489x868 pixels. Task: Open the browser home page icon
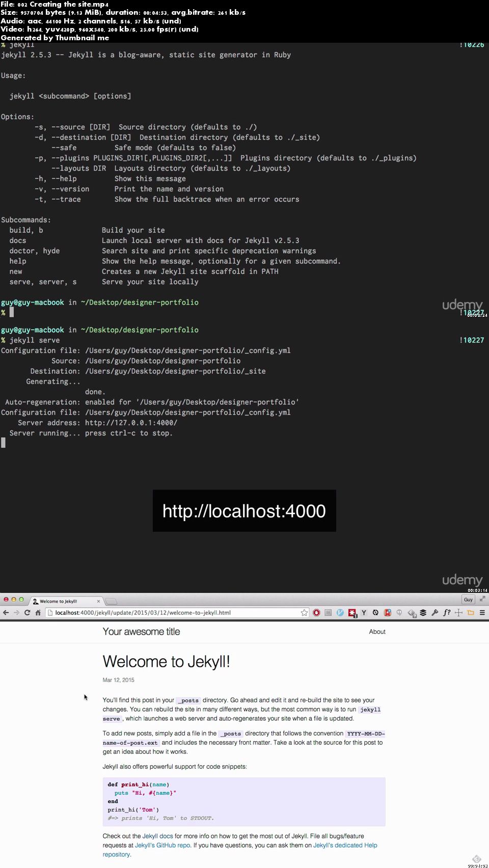pos(38,613)
